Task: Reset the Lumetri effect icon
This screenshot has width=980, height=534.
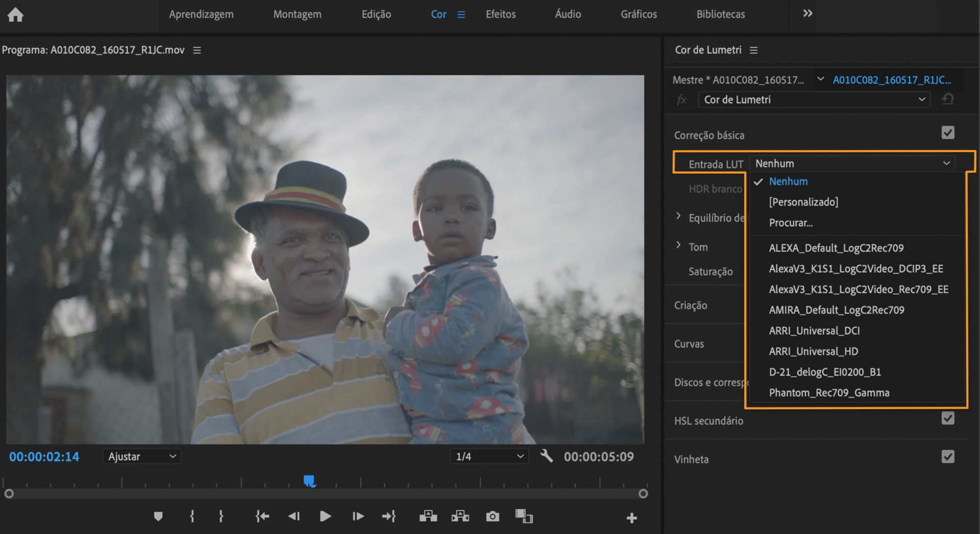Action: (x=948, y=99)
